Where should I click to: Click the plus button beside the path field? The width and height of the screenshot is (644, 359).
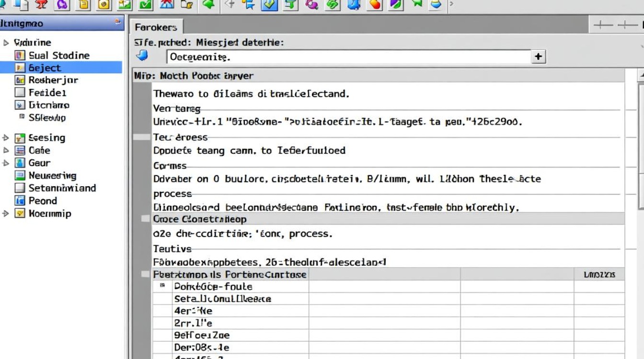pyautogui.click(x=539, y=57)
